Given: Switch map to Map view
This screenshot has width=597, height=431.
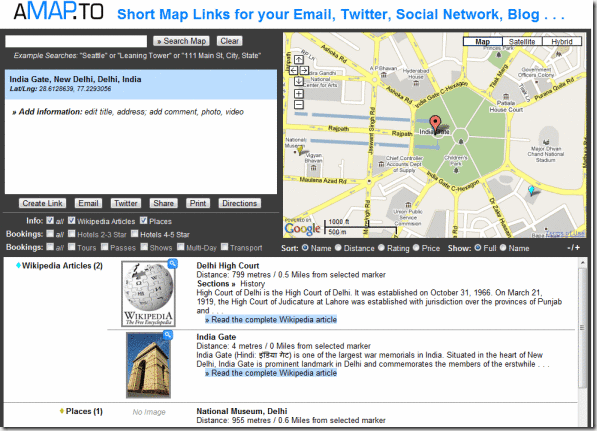Looking at the screenshot, I should click(x=483, y=42).
